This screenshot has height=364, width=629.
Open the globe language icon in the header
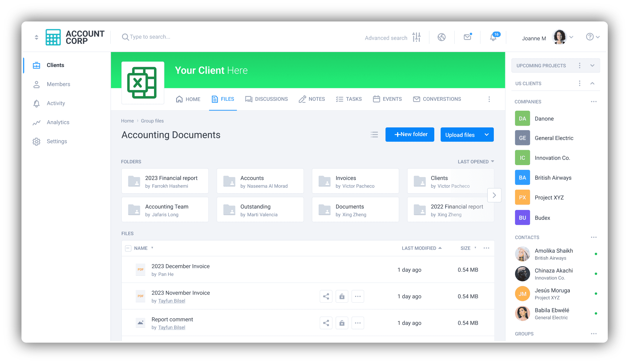tap(441, 37)
